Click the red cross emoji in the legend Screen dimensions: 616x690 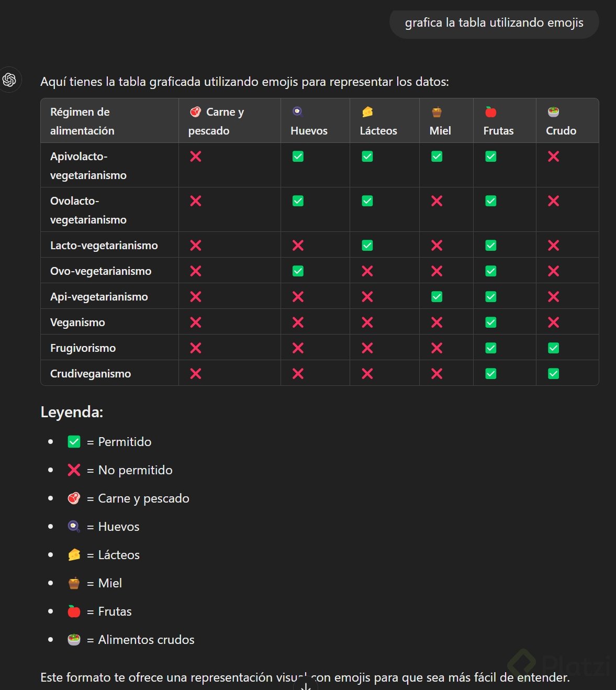(x=74, y=470)
